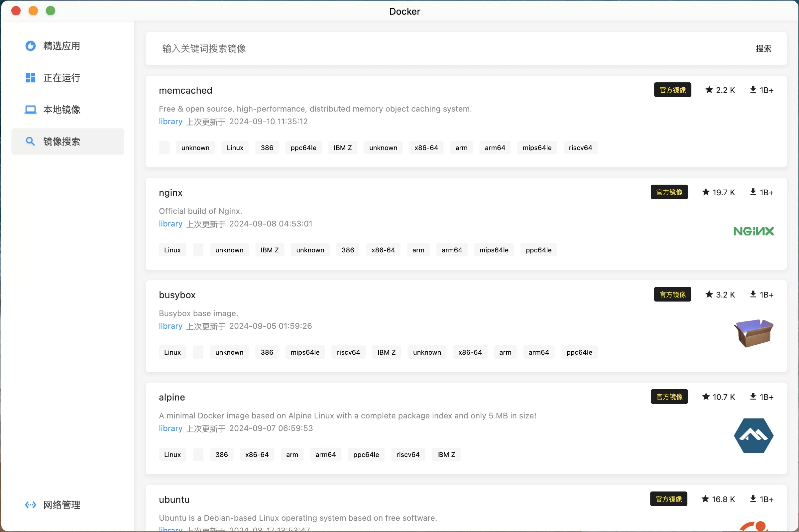Viewport: 799px width, 532px height.
Task: Open the alpine image title
Action: pos(172,397)
